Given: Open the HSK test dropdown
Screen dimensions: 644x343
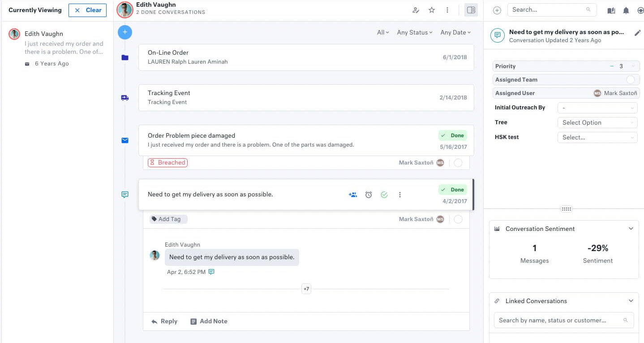Looking at the screenshot, I should (x=597, y=138).
